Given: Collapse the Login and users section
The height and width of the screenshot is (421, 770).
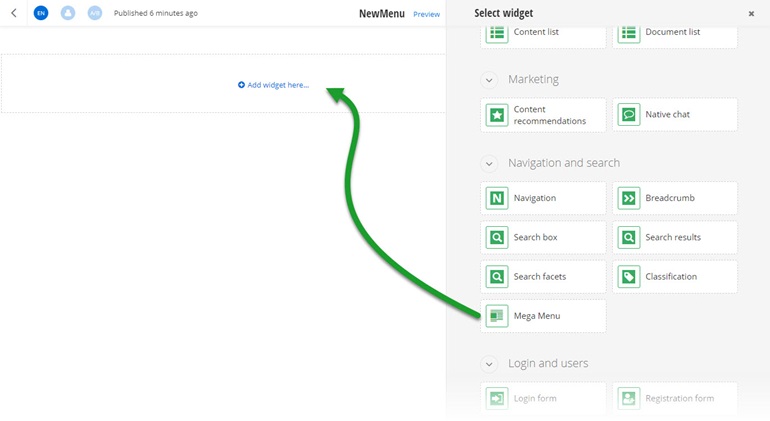Looking at the screenshot, I should [489, 364].
